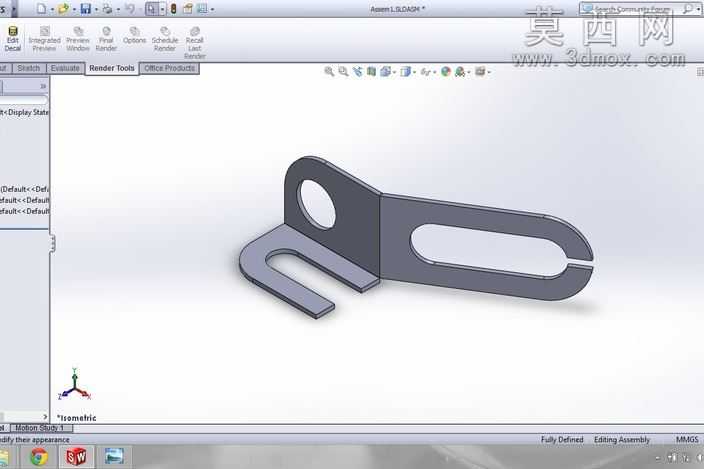This screenshot has width=704, height=469.
Task: Expand the feature tree panel chevrons
Action: point(43,86)
